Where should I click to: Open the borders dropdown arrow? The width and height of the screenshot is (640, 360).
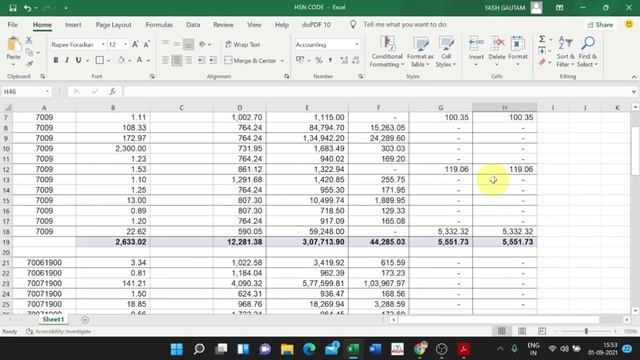click(109, 61)
